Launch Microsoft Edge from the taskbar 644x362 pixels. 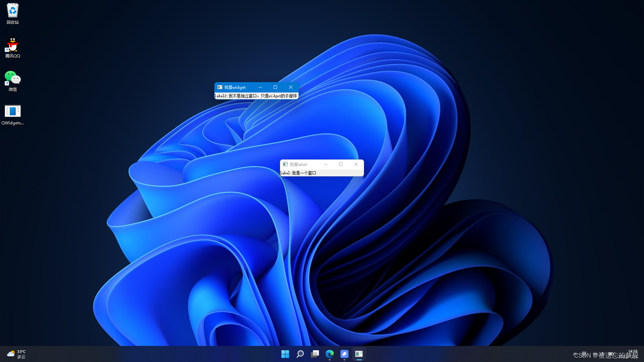click(330, 354)
